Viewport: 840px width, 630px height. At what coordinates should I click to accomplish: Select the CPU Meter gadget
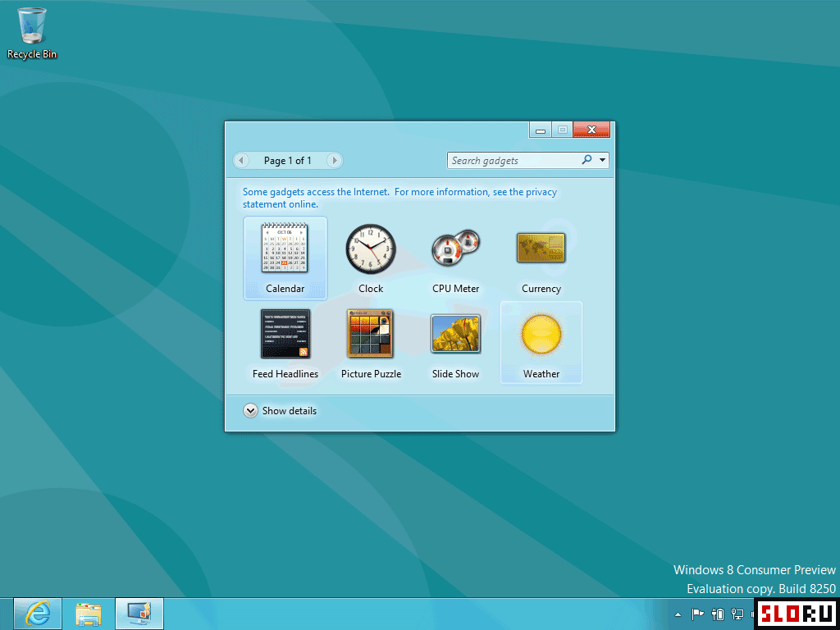(455, 258)
